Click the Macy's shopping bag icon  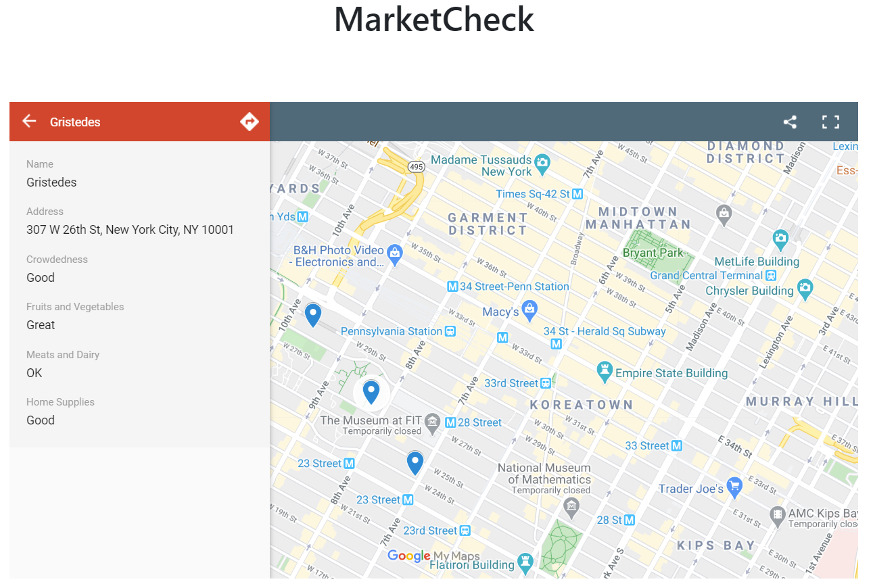(530, 310)
